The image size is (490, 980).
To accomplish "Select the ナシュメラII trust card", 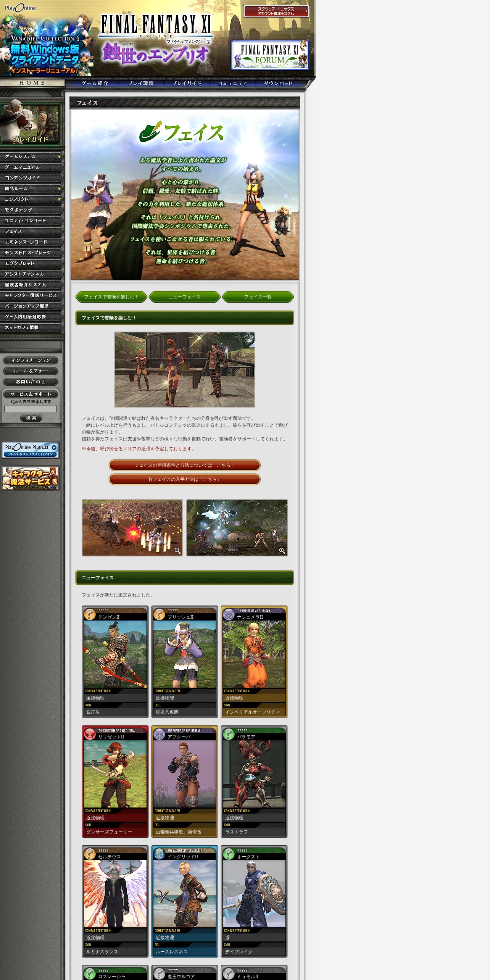I will (x=254, y=662).
